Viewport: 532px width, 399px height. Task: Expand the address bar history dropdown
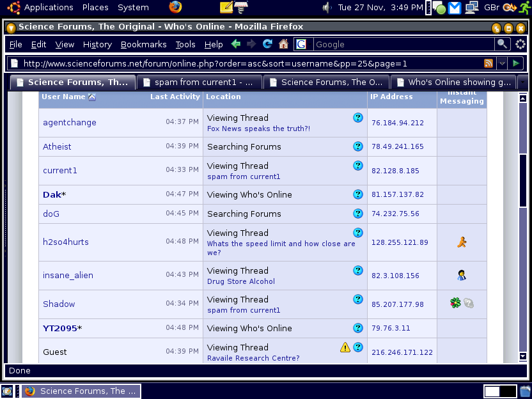[x=502, y=63]
